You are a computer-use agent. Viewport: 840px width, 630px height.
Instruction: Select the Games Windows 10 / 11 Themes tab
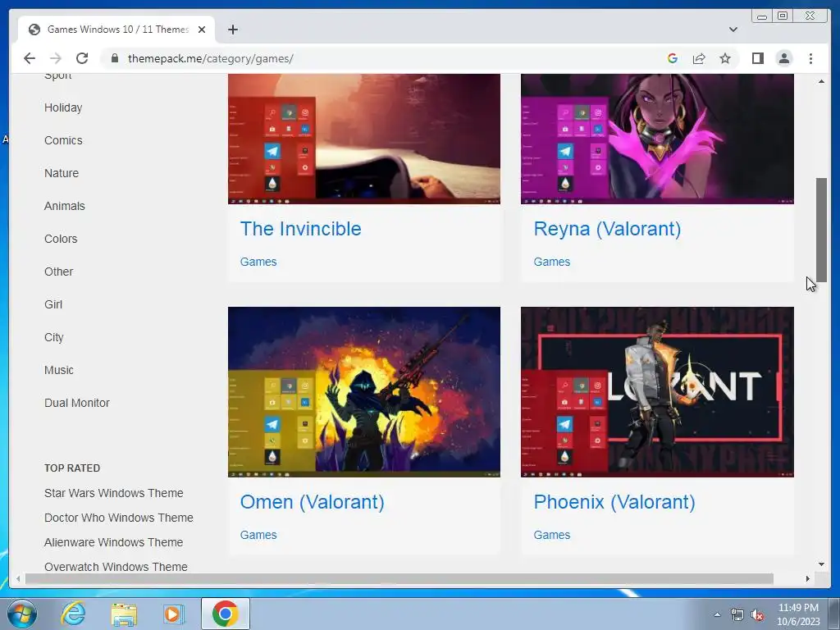coord(116,30)
